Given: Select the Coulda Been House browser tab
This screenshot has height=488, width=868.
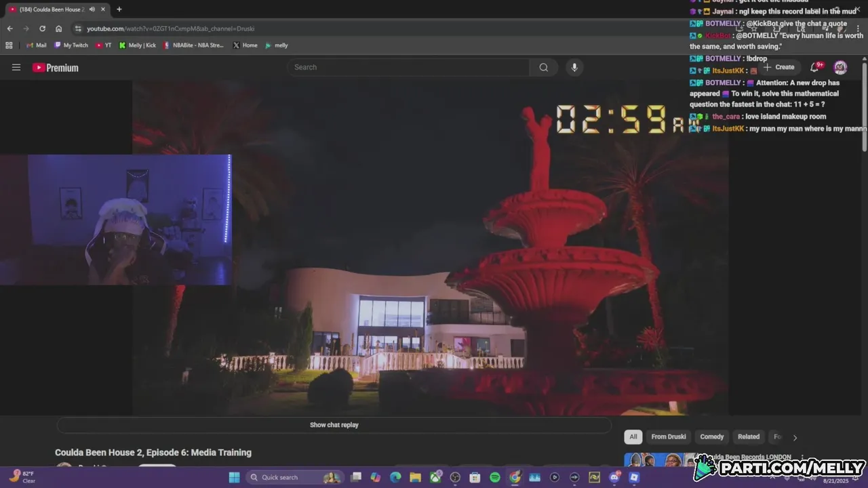Looking at the screenshot, I should (x=57, y=9).
